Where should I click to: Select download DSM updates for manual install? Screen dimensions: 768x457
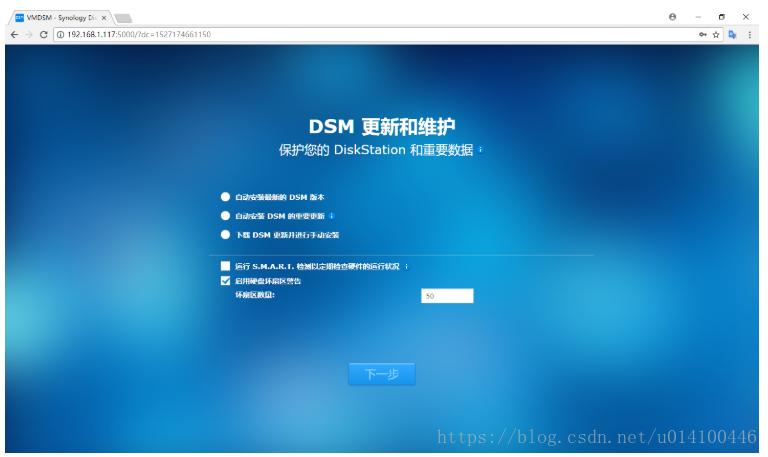(x=225, y=235)
